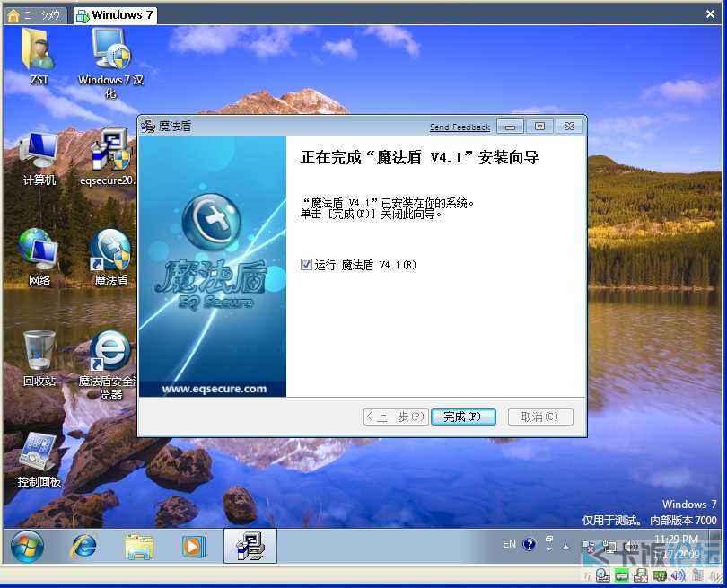Image resolution: width=727 pixels, height=588 pixels.
Task: Close the 魔法盾 installer dialog
Action: (569, 127)
